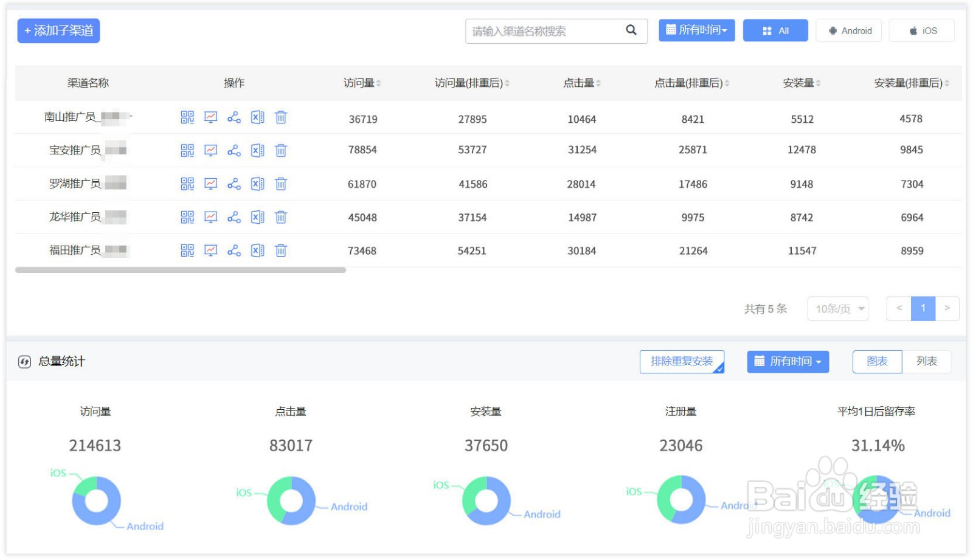Delete the 福田推广员 channel
This screenshot has width=973, height=560.
281,251
